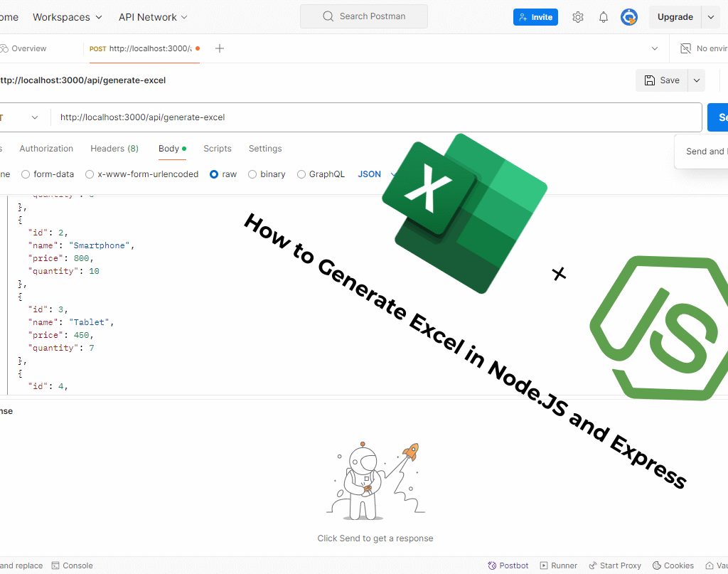Expand the arrow next to Upgrade
Screen dimensions: 728x574
click(x=711, y=17)
